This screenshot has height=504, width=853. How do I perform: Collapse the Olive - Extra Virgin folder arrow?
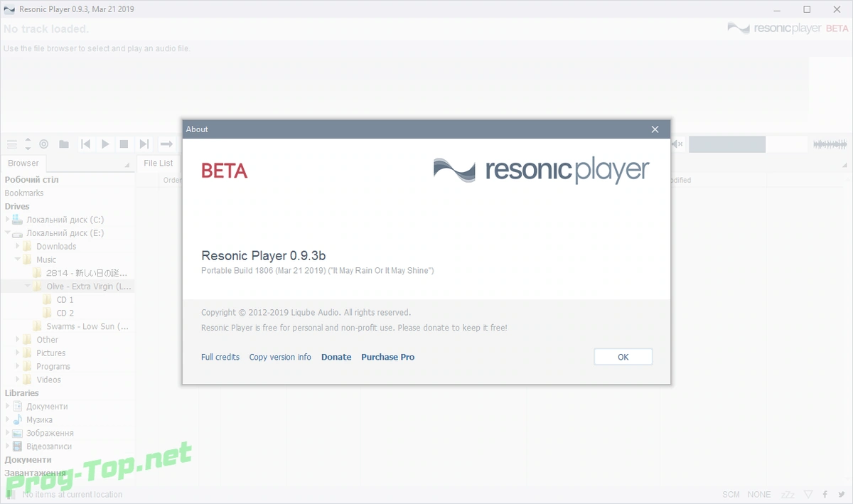(28, 286)
